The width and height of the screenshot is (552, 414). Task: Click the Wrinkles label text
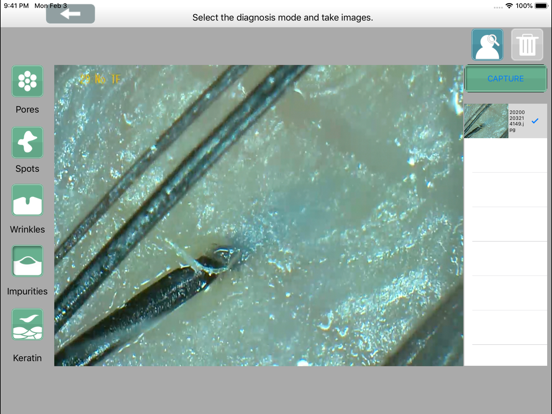tap(27, 229)
